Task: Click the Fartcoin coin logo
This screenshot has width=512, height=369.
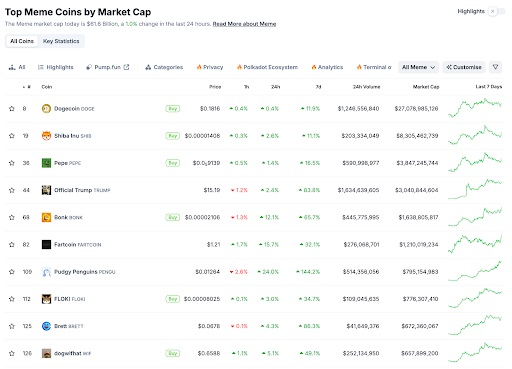Action: (x=46, y=245)
